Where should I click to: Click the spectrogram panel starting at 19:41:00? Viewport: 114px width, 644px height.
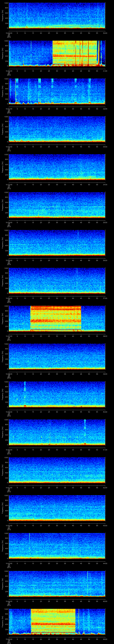point(57,470)
